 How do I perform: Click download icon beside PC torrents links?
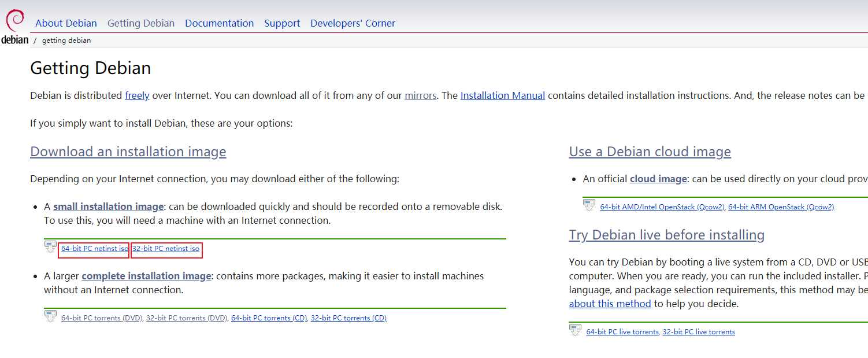(x=50, y=316)
